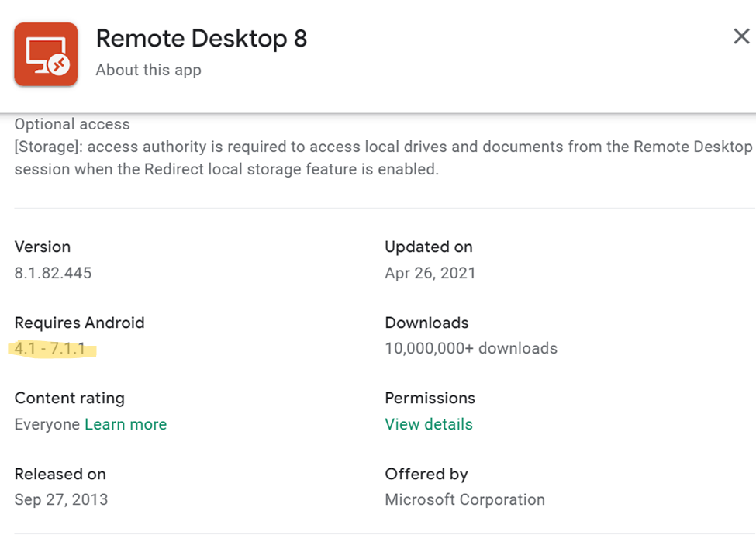Close the About this app dialog

click(x=741, y=36)
